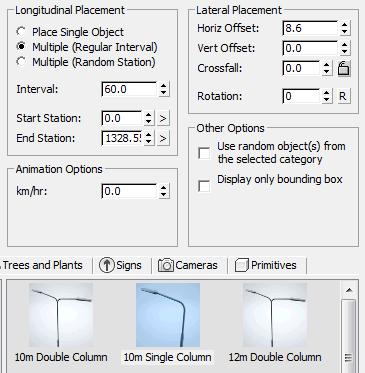This screenshot has height=373, width=365.
Task: Decrease Horiz Offset with down arrow
Action: pos(345,32)
